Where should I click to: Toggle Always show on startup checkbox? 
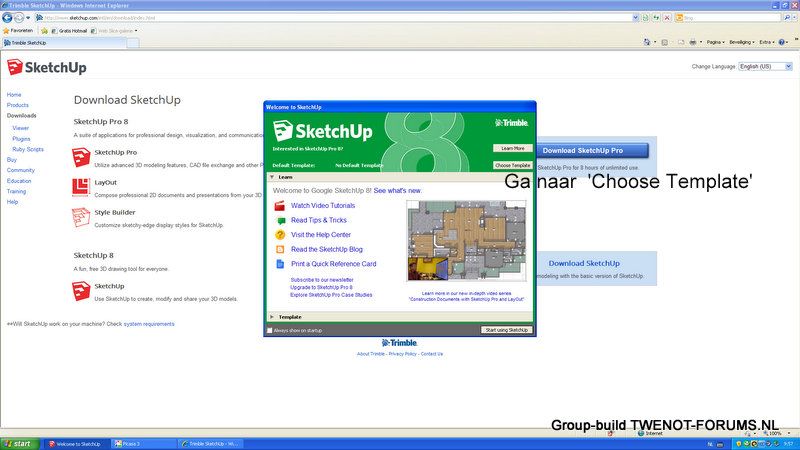coord(270,331)
